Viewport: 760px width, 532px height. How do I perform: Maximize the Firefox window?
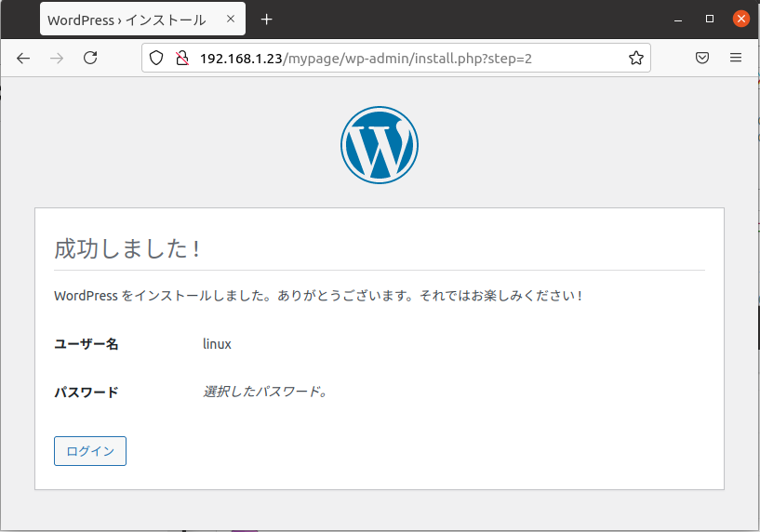coord(710,19)
